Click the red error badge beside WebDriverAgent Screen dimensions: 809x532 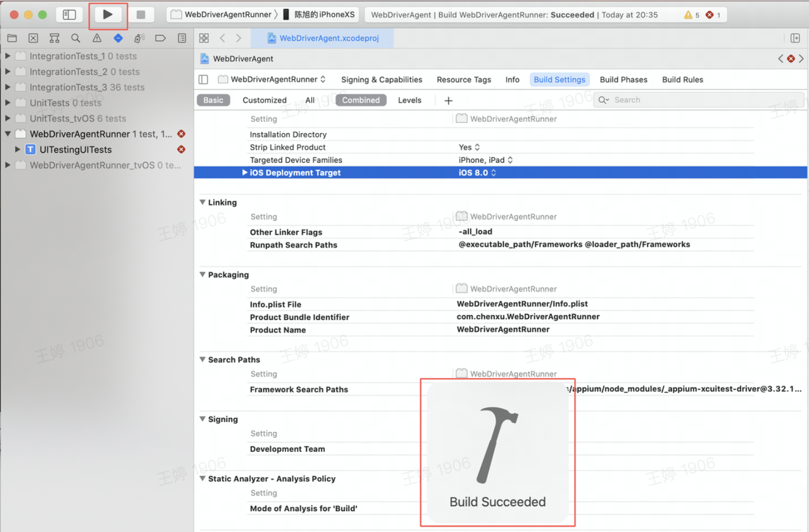tap(791, 58)
